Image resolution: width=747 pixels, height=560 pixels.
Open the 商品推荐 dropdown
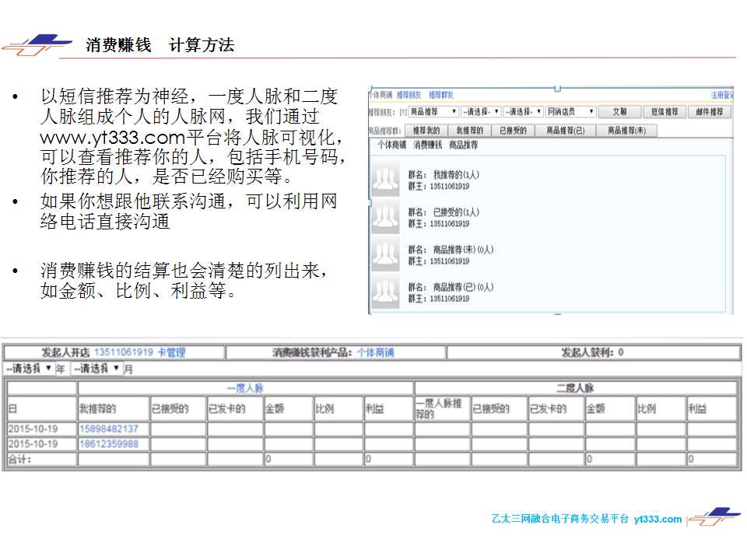point(433,112)
